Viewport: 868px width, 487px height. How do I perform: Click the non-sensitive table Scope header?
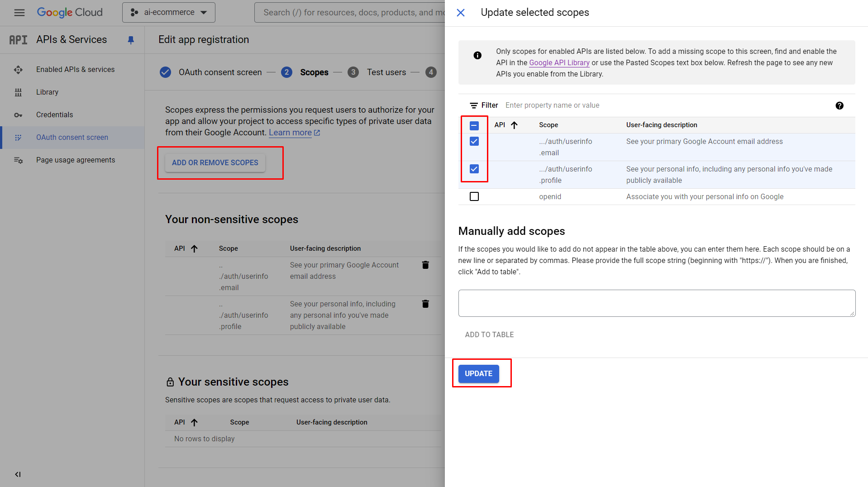tap(228, 248)
